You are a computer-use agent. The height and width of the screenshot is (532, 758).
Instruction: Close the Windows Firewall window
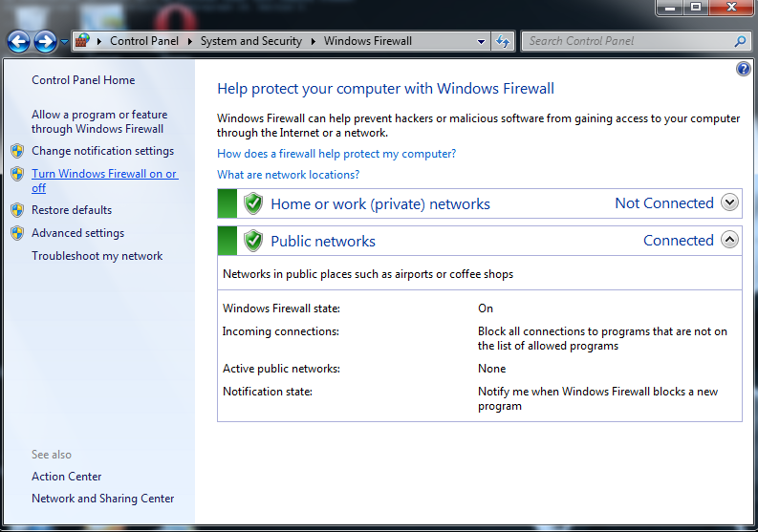point(732,8)
